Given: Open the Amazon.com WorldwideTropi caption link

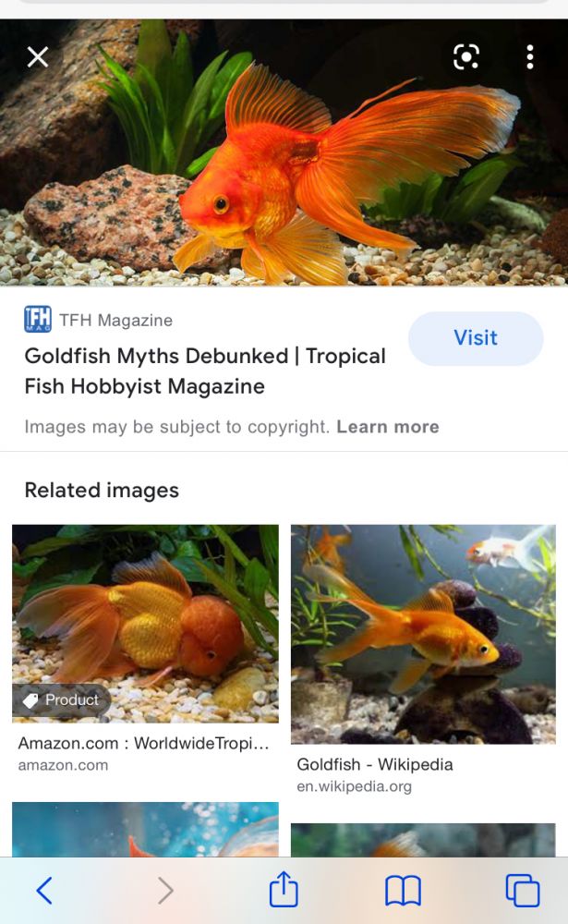Looking at the screenshot, I should coord(143,743).
